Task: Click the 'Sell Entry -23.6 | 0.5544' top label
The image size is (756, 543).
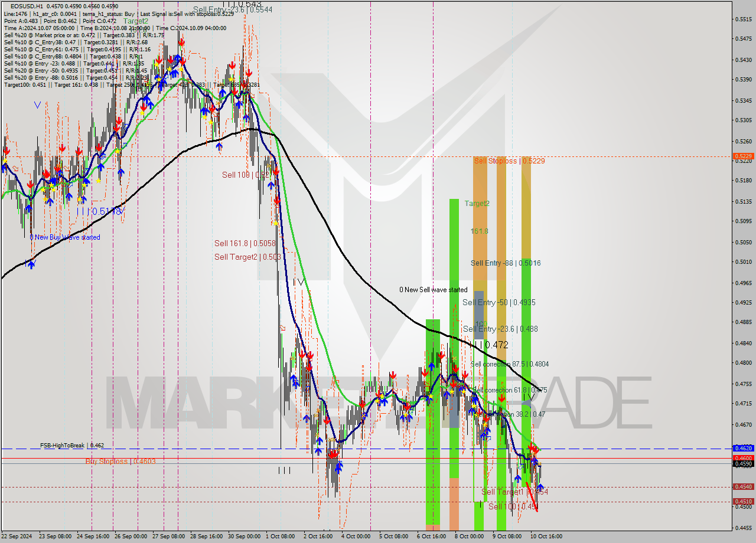Action: [x=233, y=9]
